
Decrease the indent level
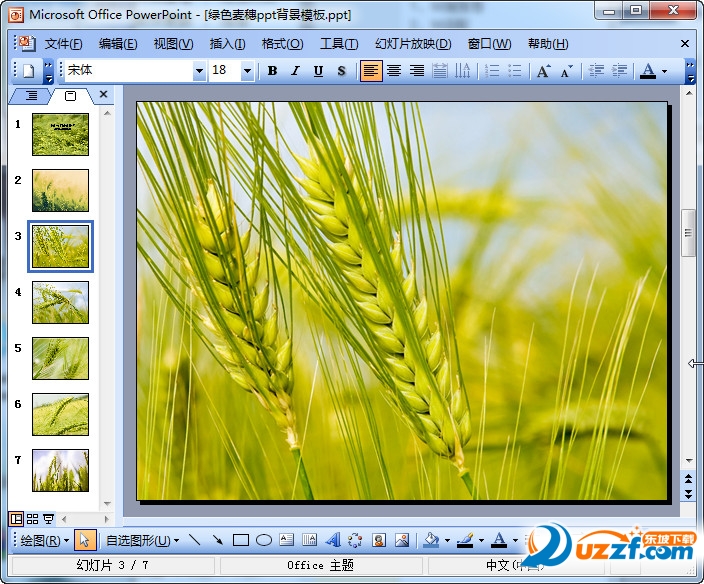pyautogui.click(x=596, y=71)
